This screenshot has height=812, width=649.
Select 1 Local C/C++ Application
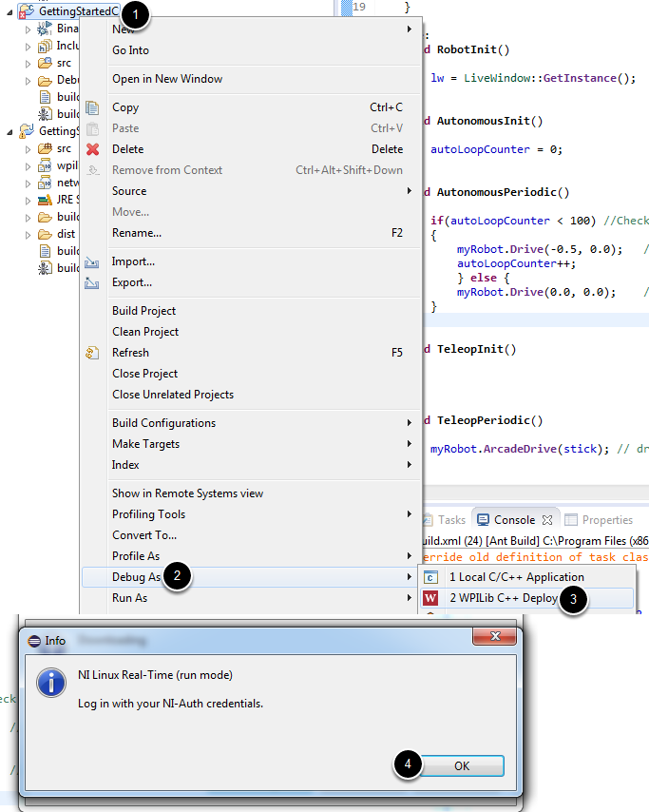pos(526,577)
